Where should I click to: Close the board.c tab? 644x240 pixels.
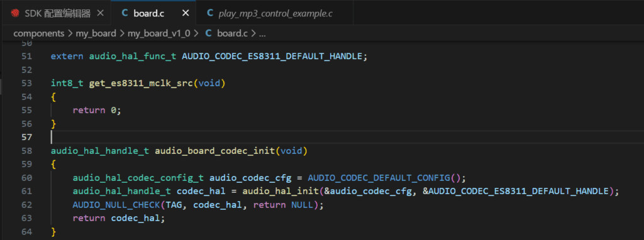point(186,13)
